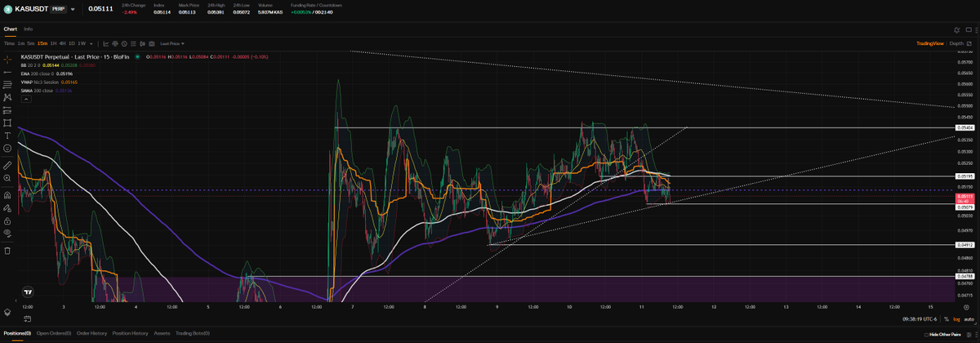Open the chart settings sliders icon
This screenshot has height=343, width=980.
(133, 43)
